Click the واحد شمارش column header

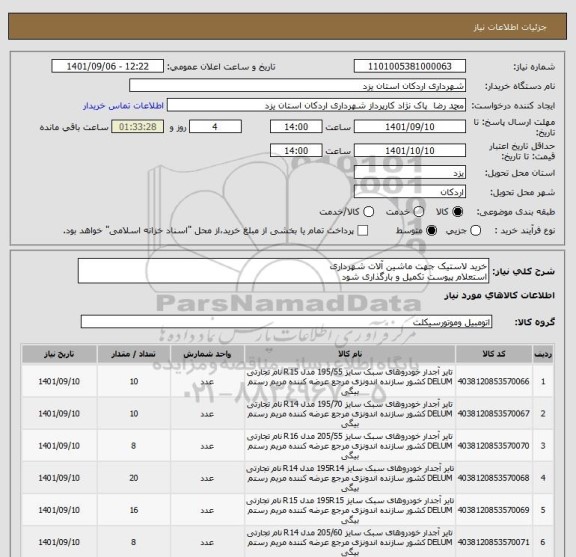click(x=207, y=354)
